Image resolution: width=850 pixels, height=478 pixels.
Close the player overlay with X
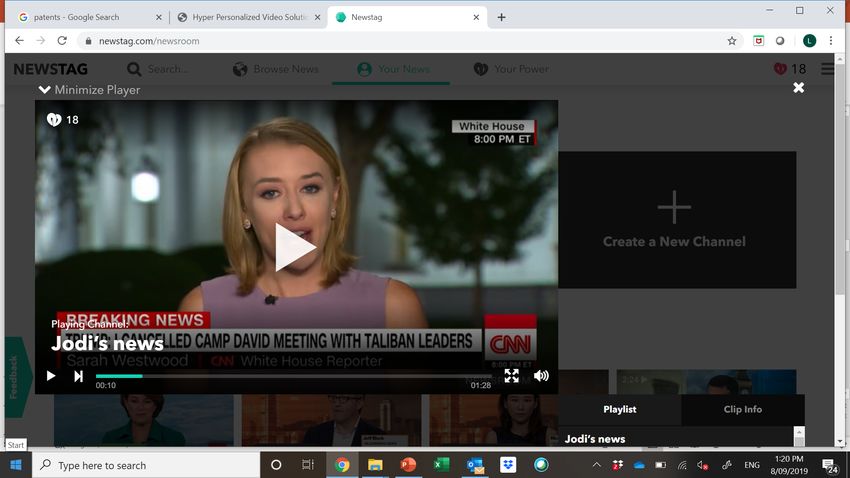(799, 87)
